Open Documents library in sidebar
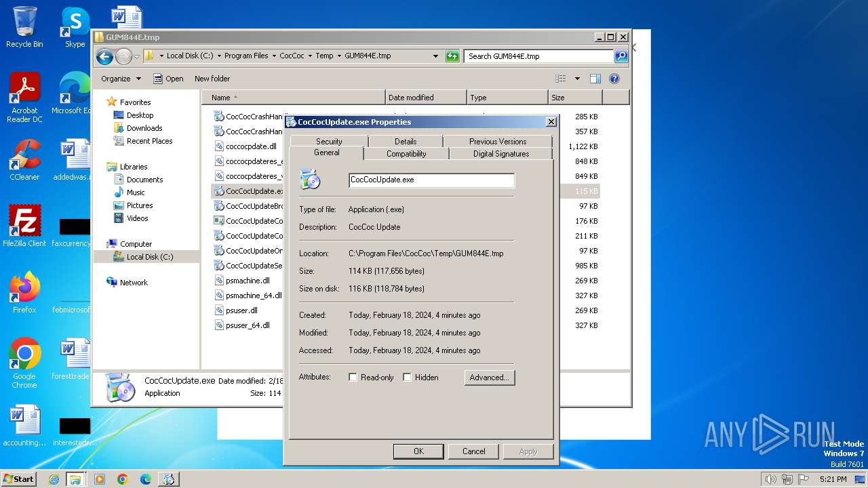 [144, 180]
